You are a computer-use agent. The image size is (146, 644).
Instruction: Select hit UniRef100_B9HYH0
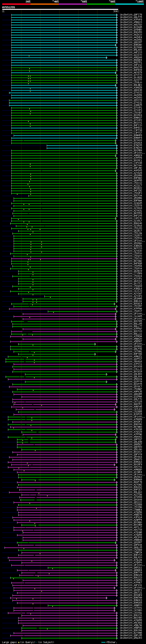coord(131,424)
